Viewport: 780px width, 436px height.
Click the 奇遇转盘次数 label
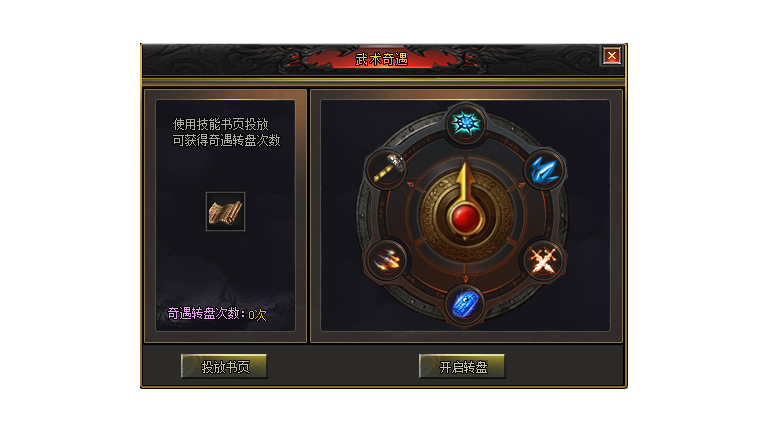coord(206,313)
